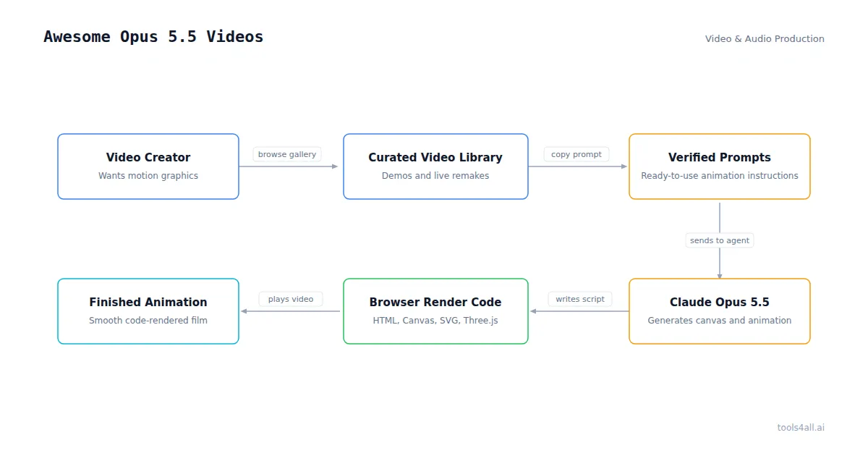Viewport: 868px width, 456px height.
Task: Click the tools4all.ai footer text
Action: coord(801,427)
